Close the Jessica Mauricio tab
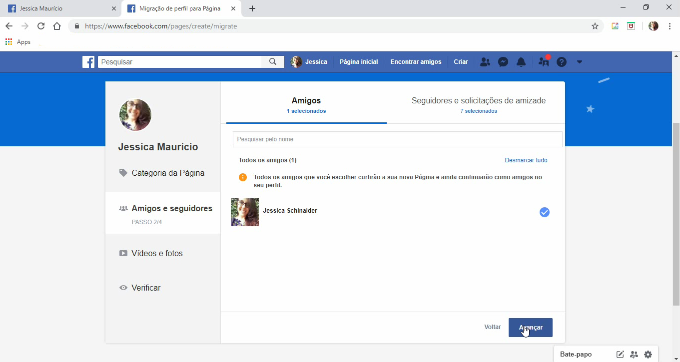Image resolution: width=680 pixels, height=362 pixels. pos(114,9)
